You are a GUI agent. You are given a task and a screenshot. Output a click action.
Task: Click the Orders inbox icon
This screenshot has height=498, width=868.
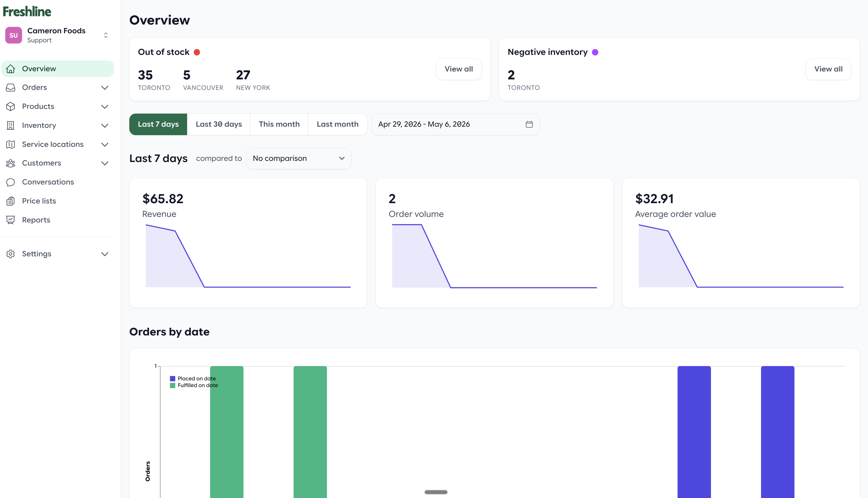(11, 88)
